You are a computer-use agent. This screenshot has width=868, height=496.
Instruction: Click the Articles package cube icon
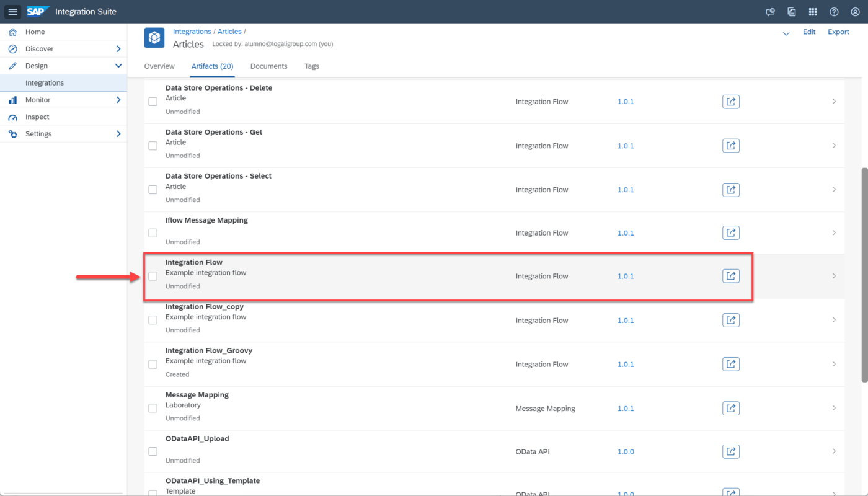[x=154, y=38]
